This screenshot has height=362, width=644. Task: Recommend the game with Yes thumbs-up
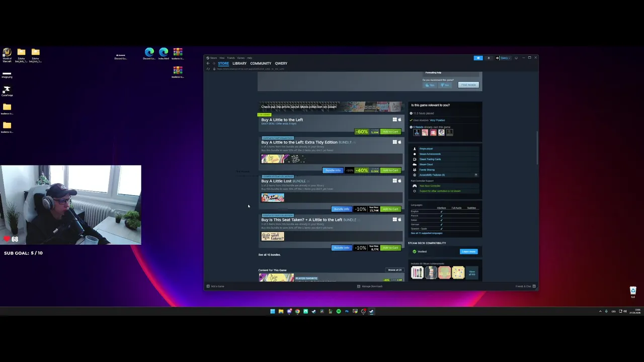click(x=429, y=85)
